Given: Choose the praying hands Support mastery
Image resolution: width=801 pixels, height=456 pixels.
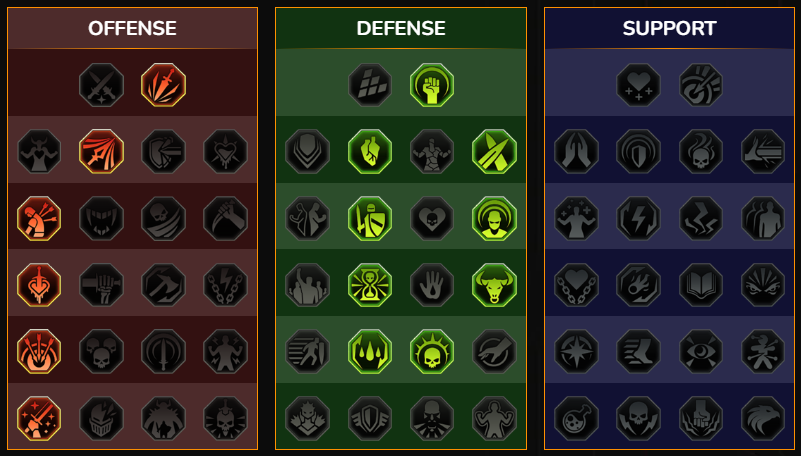Looking at the screenshot, I should point(576,151).
